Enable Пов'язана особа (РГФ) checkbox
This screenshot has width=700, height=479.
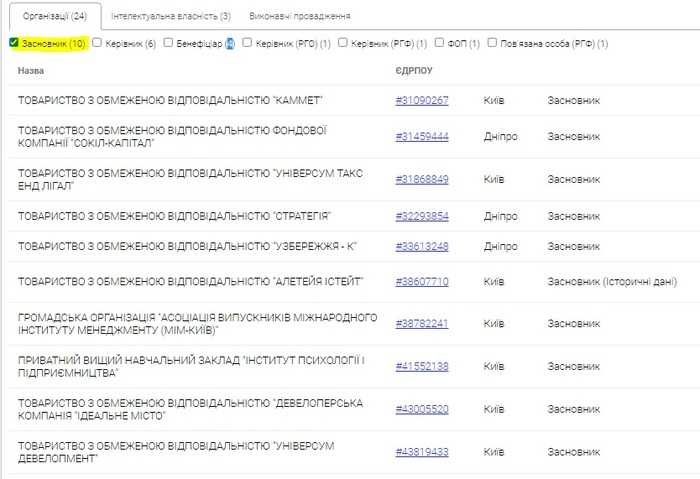(x=492, y=44)
